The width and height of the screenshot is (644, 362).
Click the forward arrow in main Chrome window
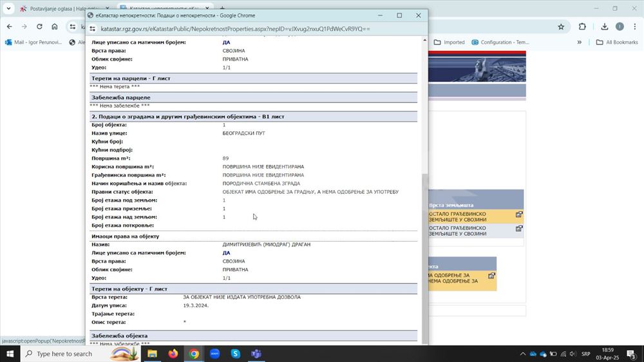[x=24, y=26]
